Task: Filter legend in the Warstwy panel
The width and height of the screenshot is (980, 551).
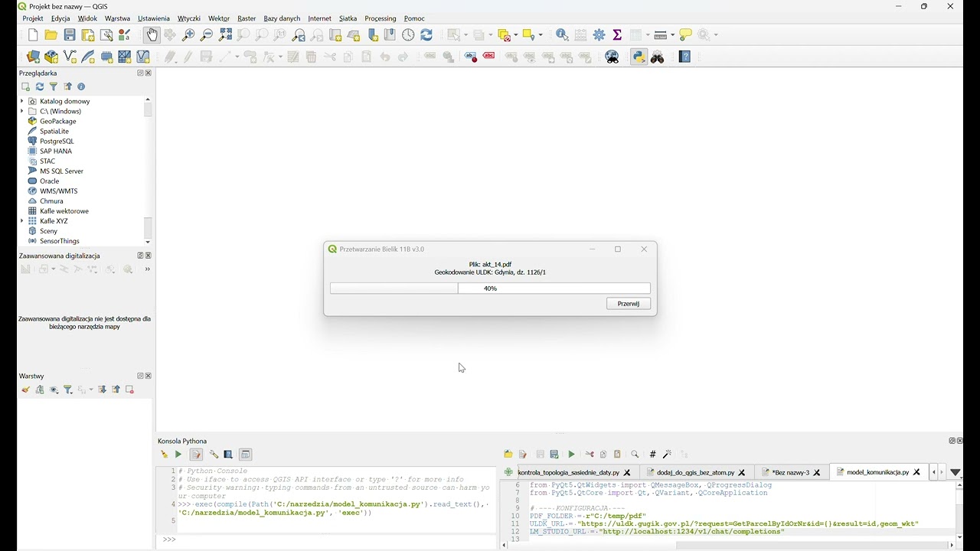Action: [x=68, y=390]
